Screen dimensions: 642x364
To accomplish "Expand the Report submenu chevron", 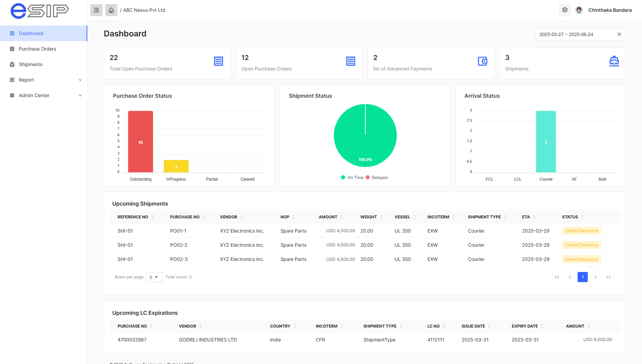I will tap(80, 80).
